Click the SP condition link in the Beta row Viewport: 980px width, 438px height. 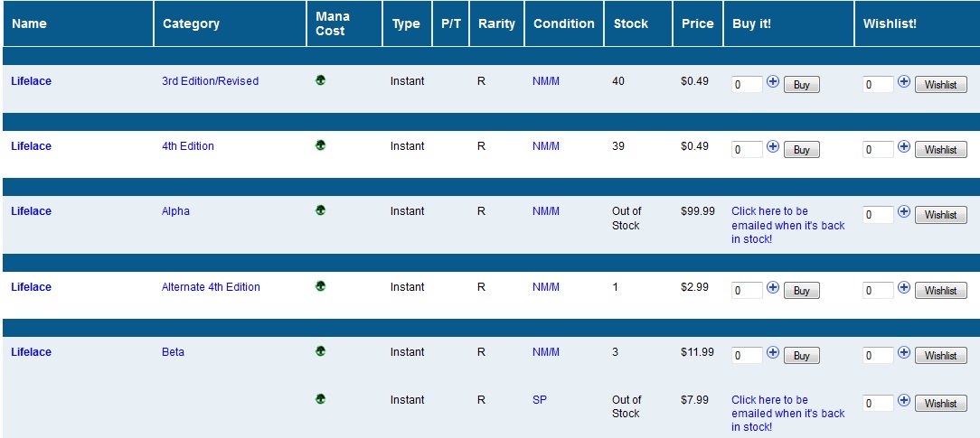point(539,400)
